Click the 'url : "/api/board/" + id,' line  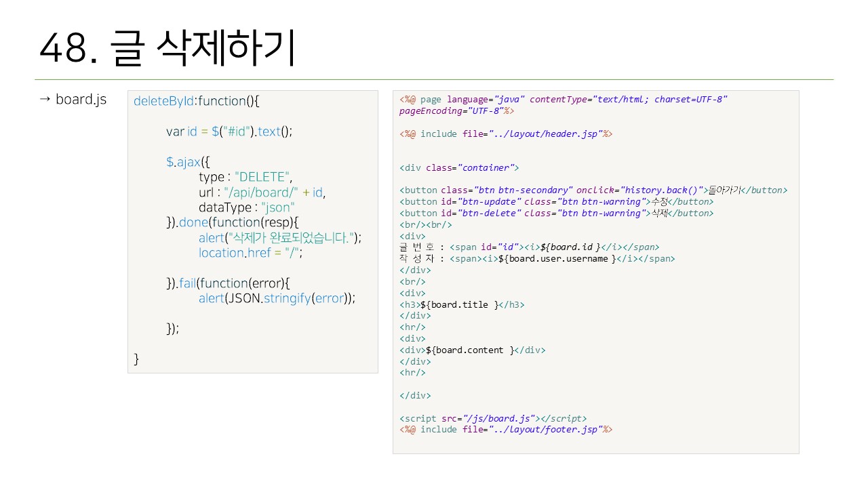point(262,192)
